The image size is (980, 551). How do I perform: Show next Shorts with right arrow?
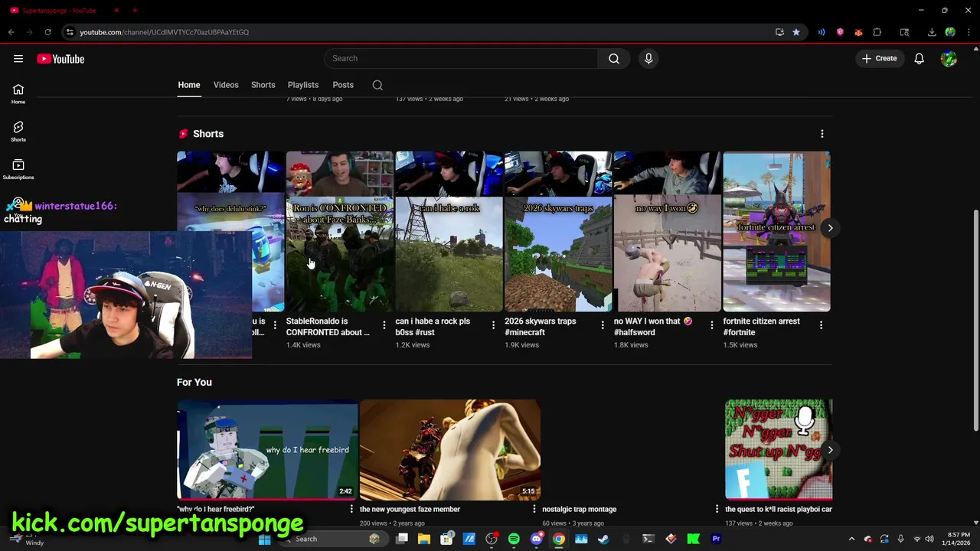[830, 228]
